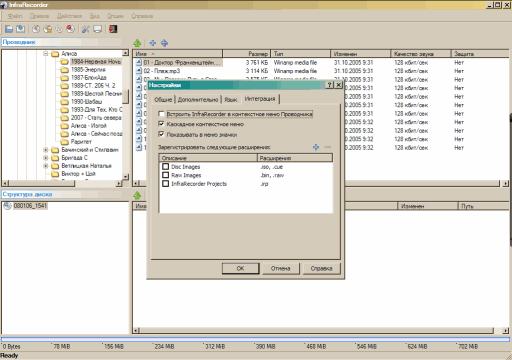Click the folder icon of 1985-Энергия
This screenshot has width=512, height=360.
[64, 70]
